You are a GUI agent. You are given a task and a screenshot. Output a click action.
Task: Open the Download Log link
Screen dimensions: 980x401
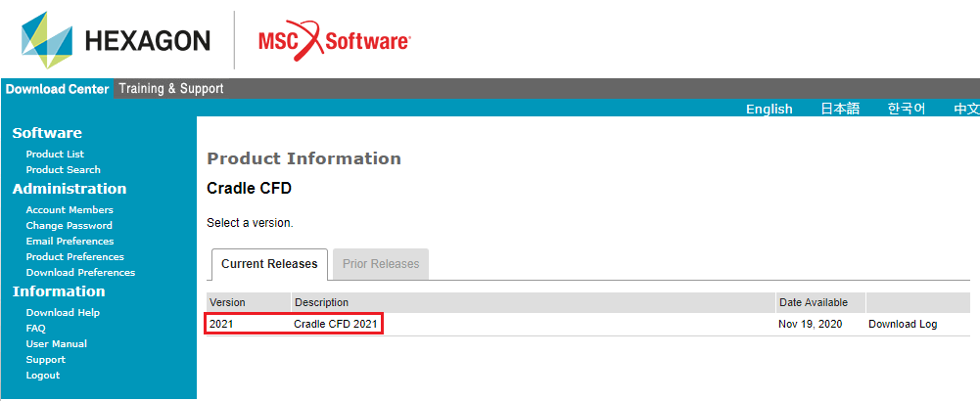[902, 324]
